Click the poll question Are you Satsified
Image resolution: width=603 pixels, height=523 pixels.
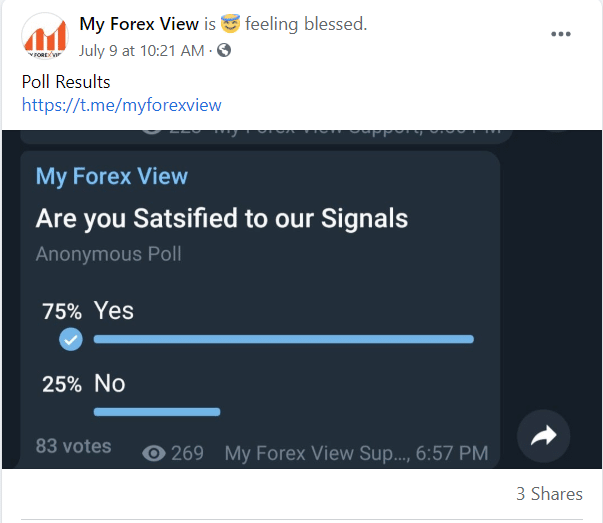tap(222, 219)
